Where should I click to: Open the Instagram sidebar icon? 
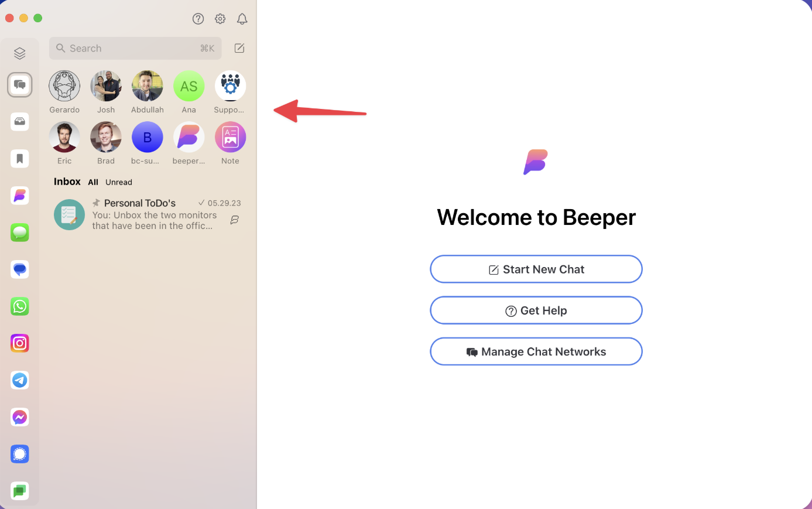20,343
